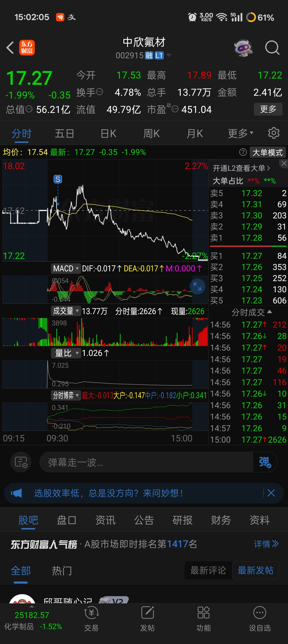
Task: Open the Eastmoney logo icon
Action: [x=27, y=47]
